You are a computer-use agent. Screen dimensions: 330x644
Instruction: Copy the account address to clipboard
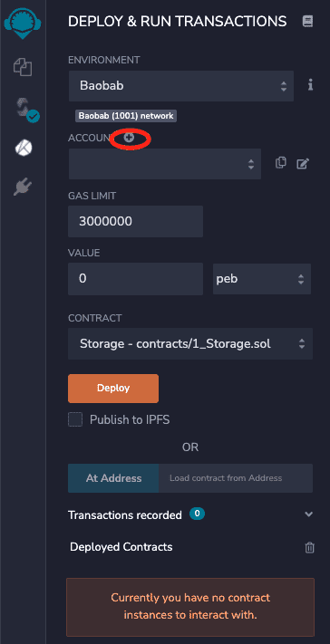tap(280, 163)
